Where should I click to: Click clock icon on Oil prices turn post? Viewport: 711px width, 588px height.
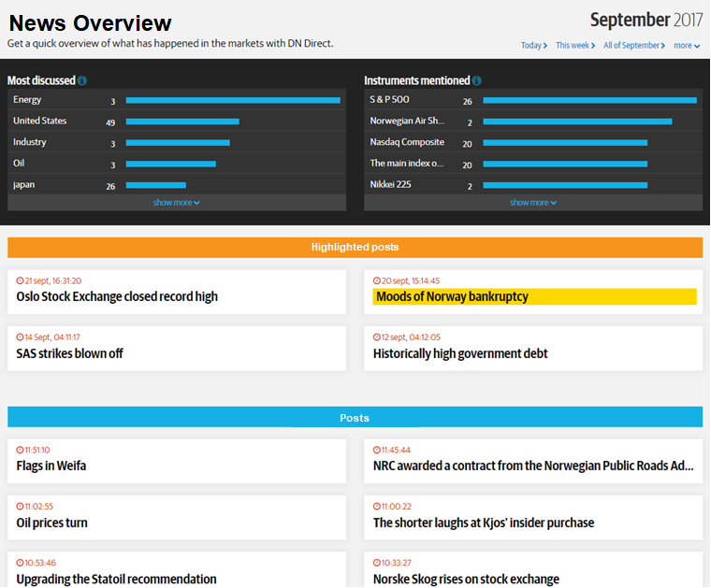pyautogui.click(x=20, y=507)
